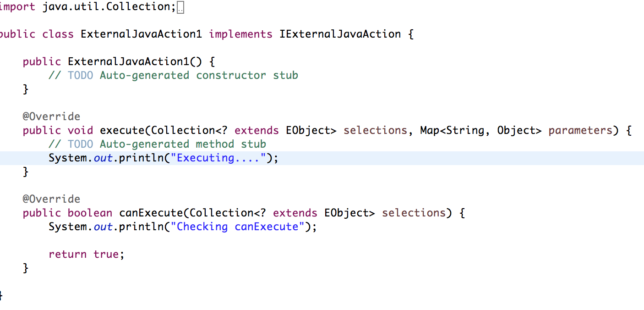
Task: Click the java.util.Collection import statement
Action: coord(88,6)
